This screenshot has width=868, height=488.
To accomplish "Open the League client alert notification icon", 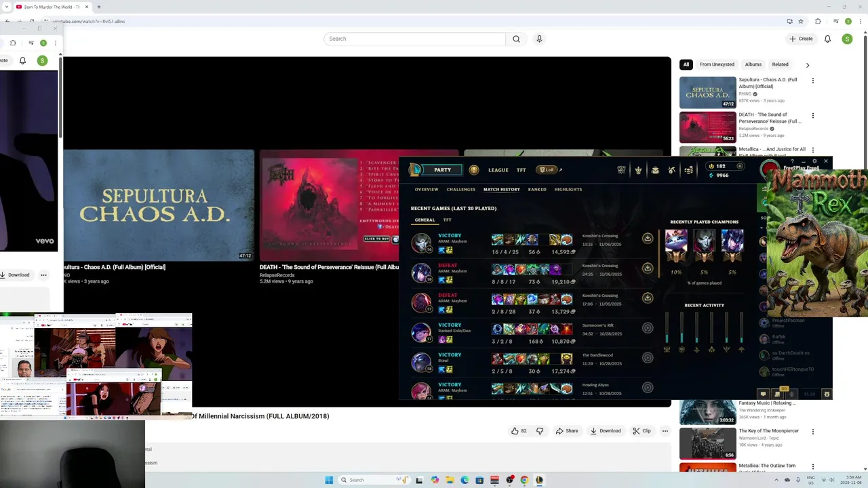I will point(474,170).
